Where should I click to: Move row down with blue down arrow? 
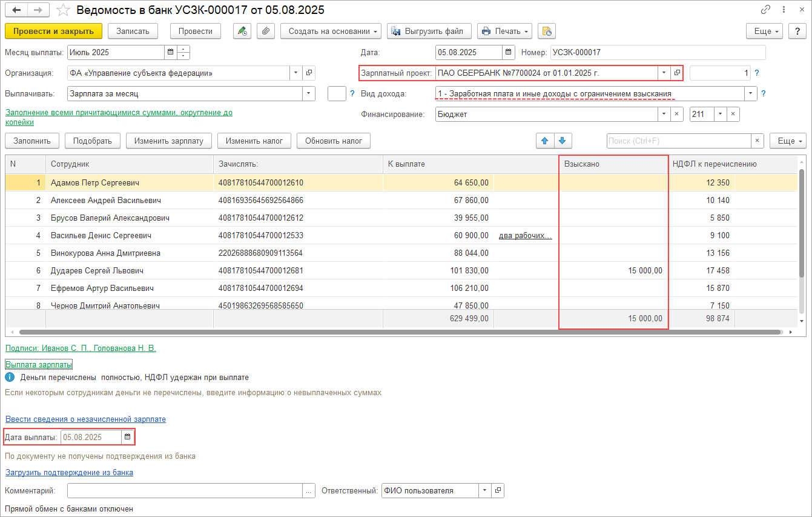(x=562, y=141)
